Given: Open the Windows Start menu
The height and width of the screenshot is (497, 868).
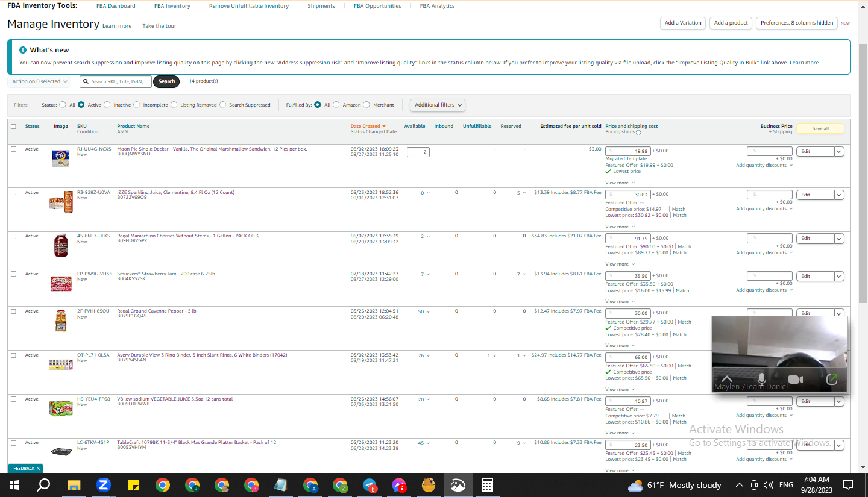Looking at the screenshot, I should click(14, 485).
